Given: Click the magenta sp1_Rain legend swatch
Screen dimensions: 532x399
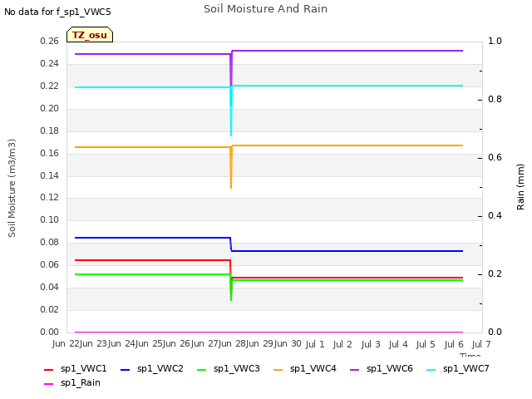Looking at the screenshot, I should pyautogui.click(x=48, y=384).
